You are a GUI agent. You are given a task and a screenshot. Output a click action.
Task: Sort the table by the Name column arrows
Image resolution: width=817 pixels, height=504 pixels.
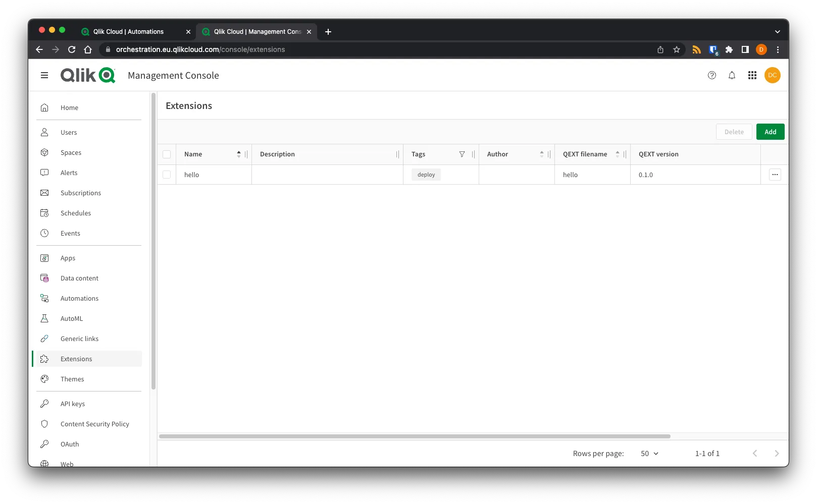click(x=238, y=154)
